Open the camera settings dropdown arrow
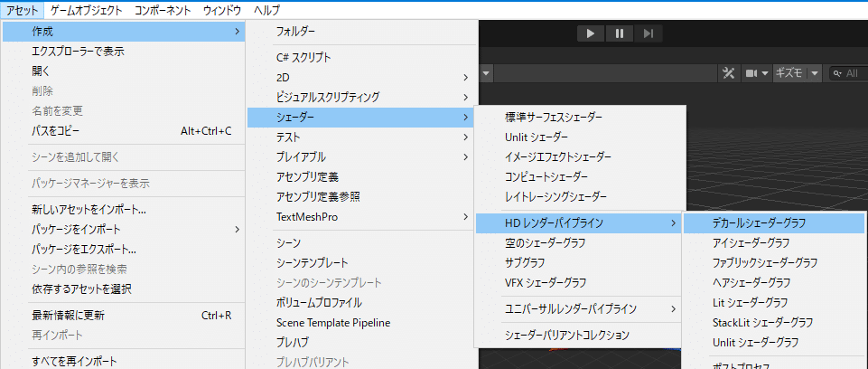 point(765,73)
